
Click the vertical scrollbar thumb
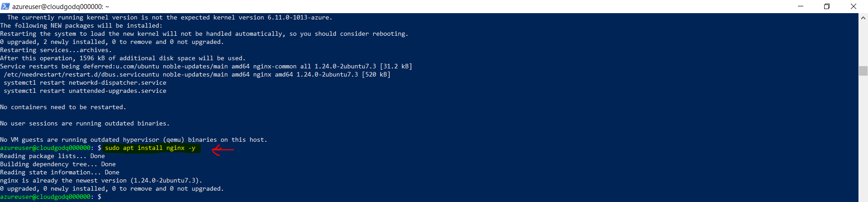coord(863,71)
